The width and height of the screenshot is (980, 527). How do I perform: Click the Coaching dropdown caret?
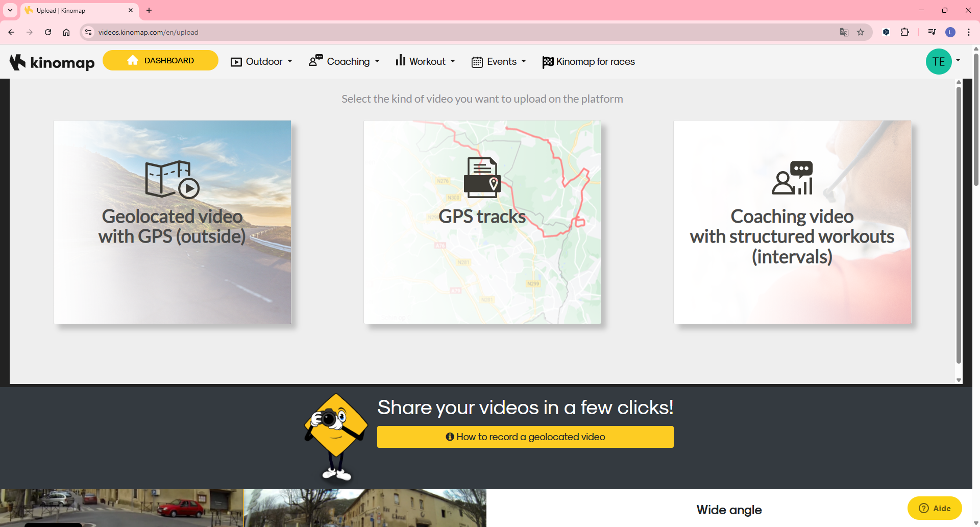click(x=377, y=61)
